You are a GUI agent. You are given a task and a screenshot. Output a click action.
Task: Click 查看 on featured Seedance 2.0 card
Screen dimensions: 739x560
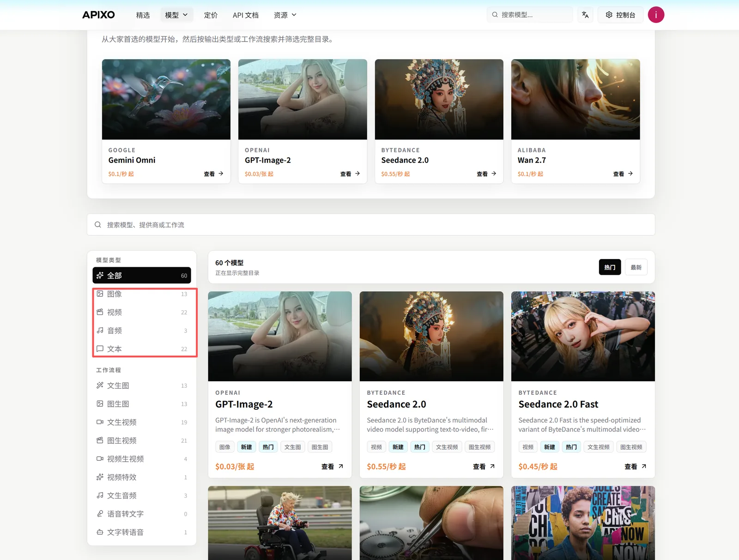click(x=486, y=174)
